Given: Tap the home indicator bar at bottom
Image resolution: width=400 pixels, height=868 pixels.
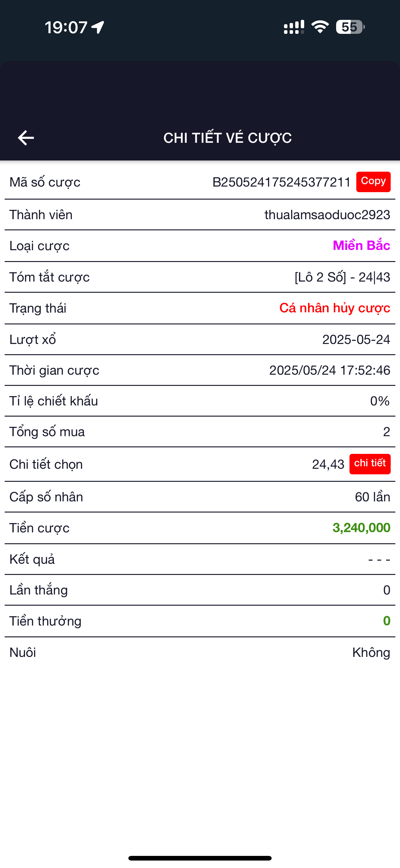Looking at the screenshot, I should [200, 858].
